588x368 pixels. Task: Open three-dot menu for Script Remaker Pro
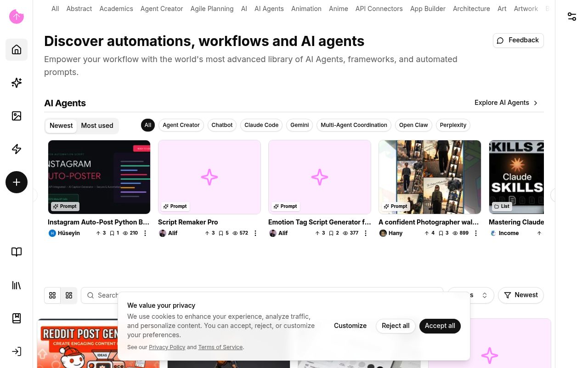(x=255, y=233)
